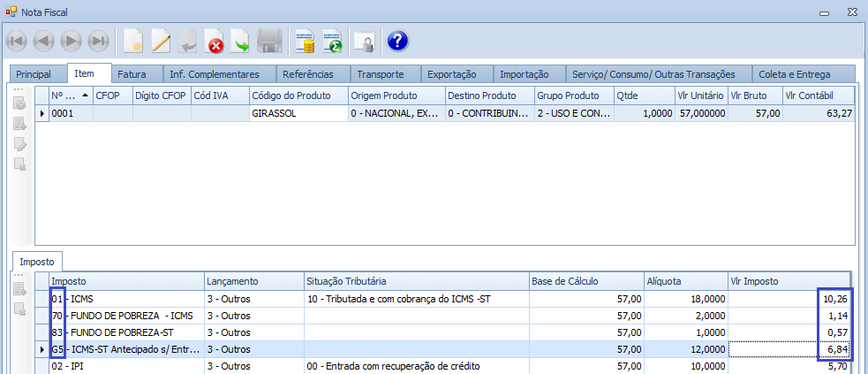Viewport: 868px width, 374px height.
Task: Click the sigma totals table icon
Action: click(333, 42)
